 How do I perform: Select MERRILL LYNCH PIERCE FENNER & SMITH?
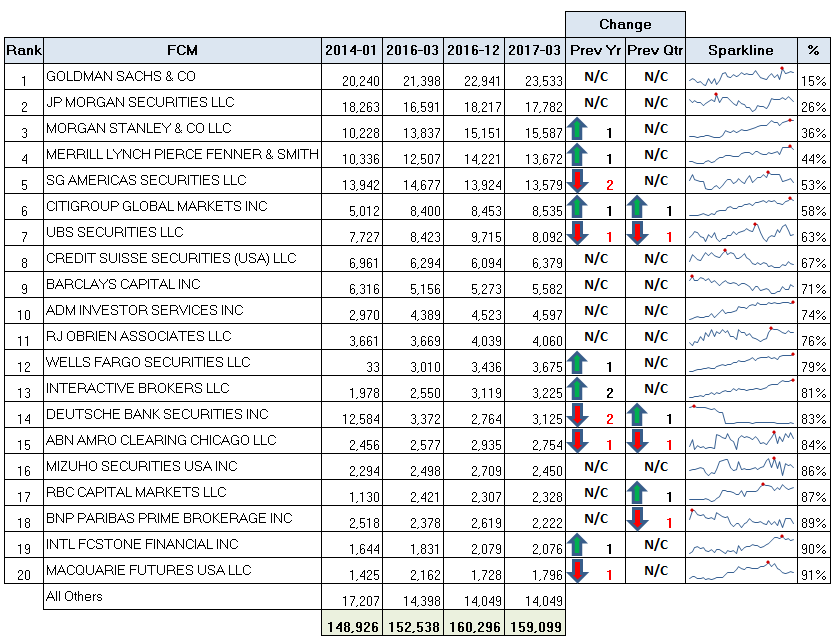tap(182, 155)
